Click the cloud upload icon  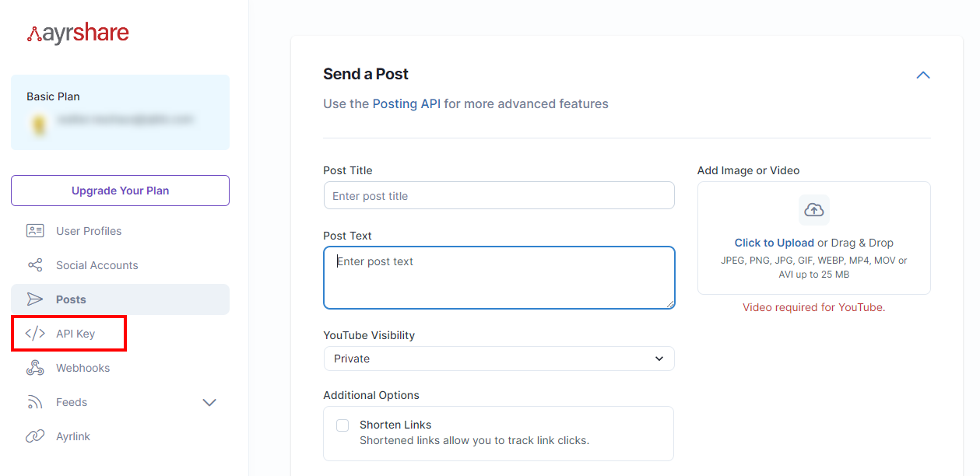(x=813, y=210)
